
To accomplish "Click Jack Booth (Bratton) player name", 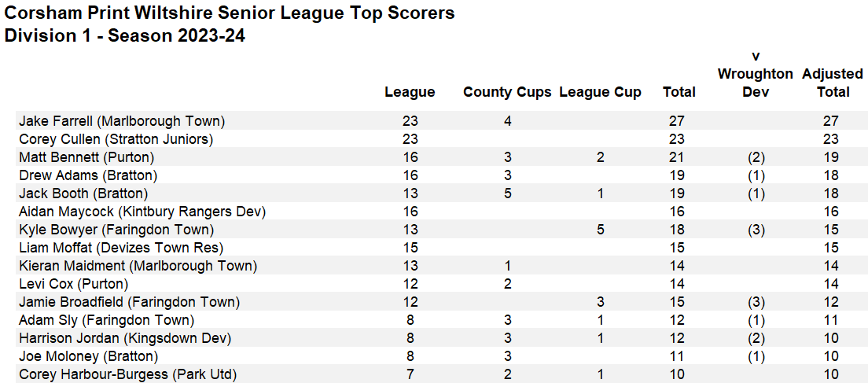I will tap(83, 193).
